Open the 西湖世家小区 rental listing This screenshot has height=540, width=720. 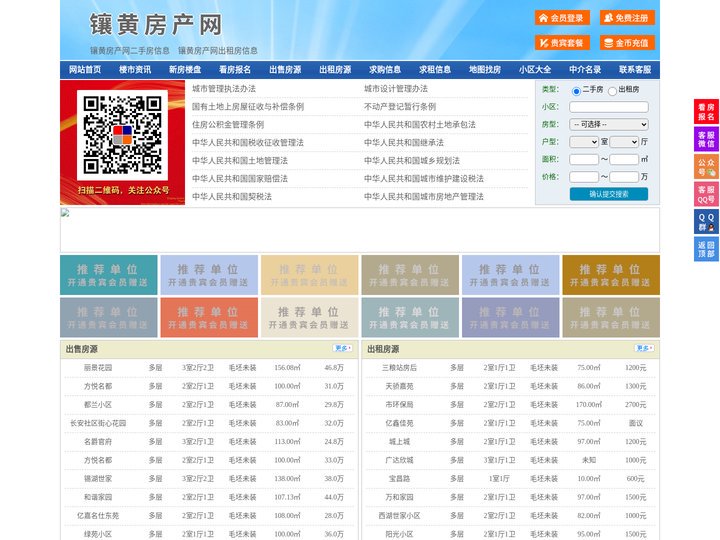coord(399,516)
